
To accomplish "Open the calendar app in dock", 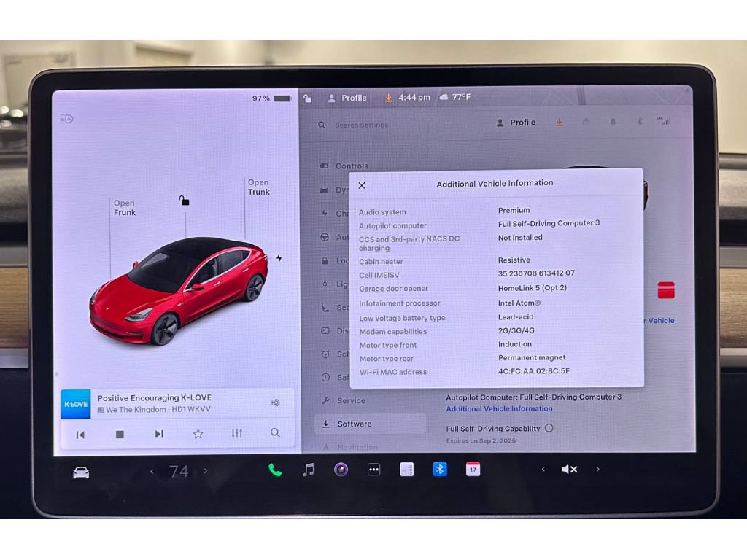I will point(473,470).
